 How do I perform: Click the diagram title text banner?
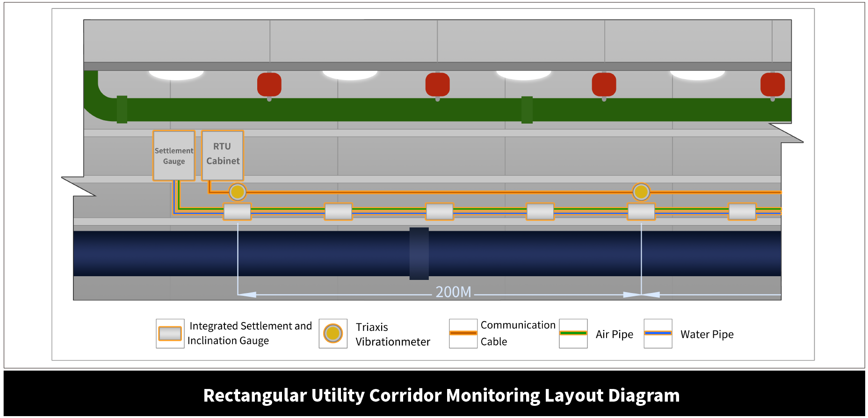441,396
